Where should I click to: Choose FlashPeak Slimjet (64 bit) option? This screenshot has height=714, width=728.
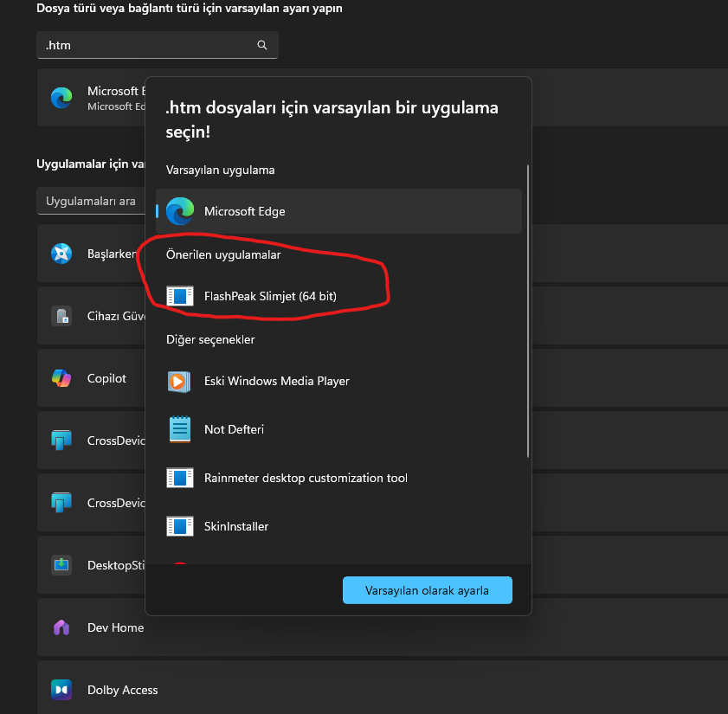[x=338, y=296]
